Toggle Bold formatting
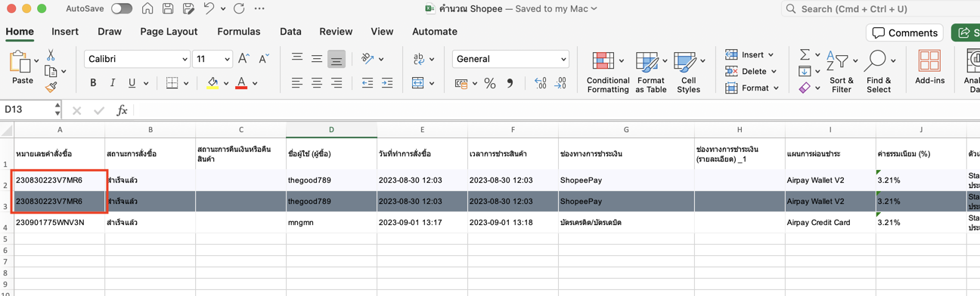Image resolution: width=980 pixels, height=296 pixels. [x=93, y=83]
